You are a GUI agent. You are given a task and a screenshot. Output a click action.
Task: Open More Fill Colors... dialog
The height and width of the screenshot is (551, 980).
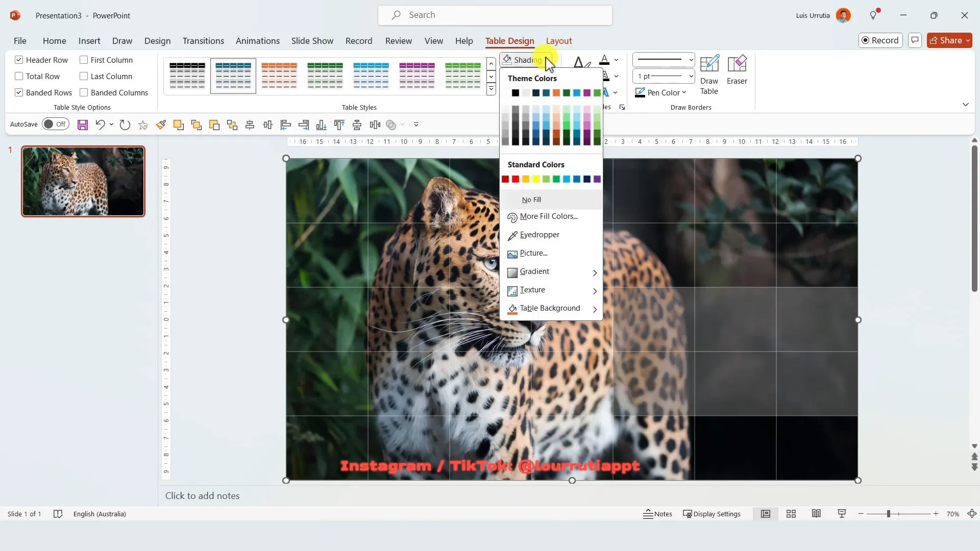pos(551,217)
